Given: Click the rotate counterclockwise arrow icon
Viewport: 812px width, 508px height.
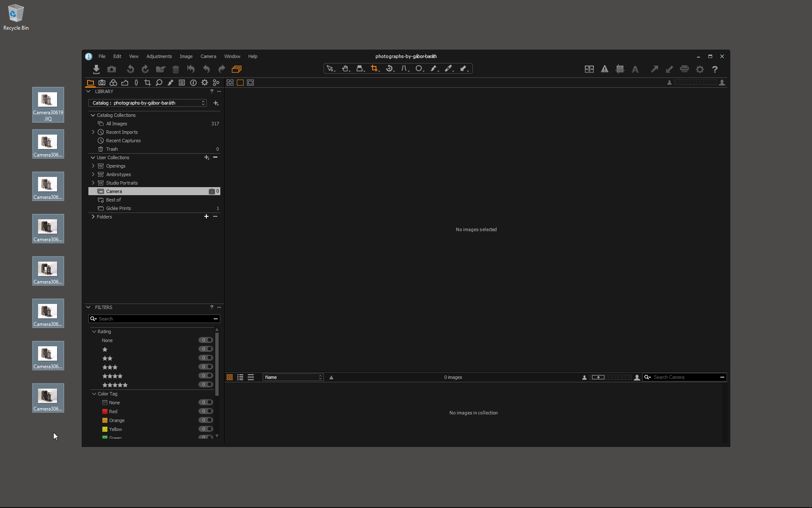Looking at the screenshot, I should point(131,69).
